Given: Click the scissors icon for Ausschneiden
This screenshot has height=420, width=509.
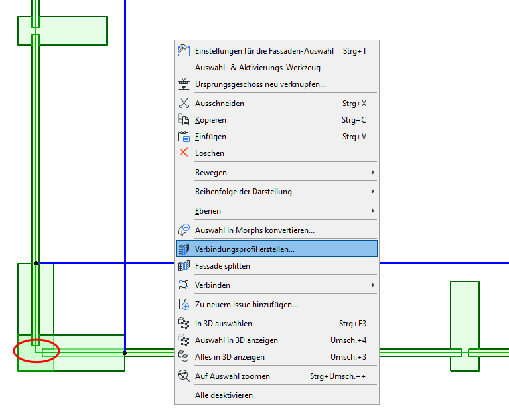Looking at the screenshot, I should 184,104.
